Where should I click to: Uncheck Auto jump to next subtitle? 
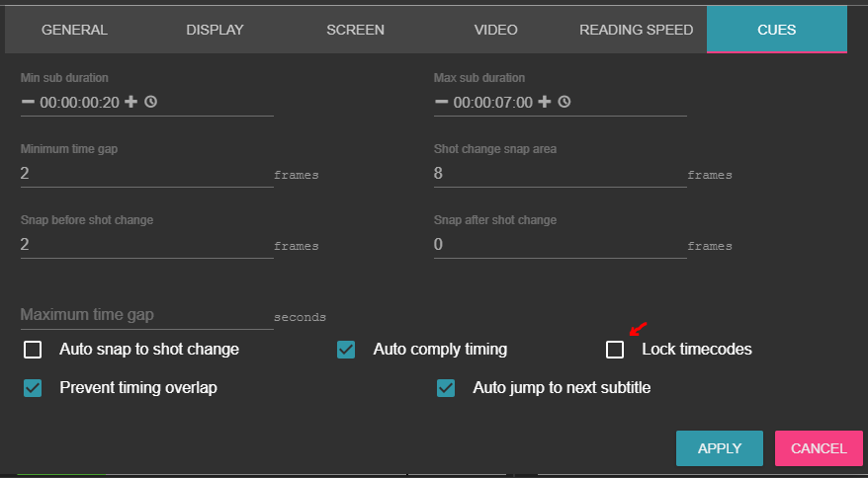point(446,388)
